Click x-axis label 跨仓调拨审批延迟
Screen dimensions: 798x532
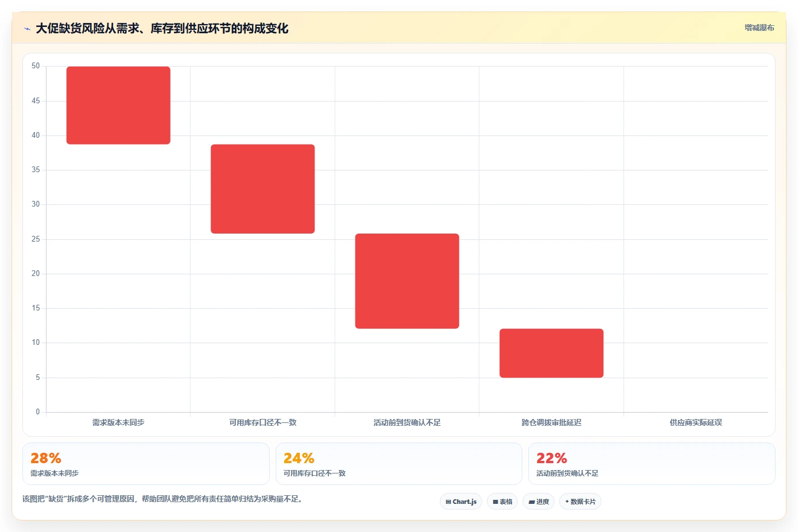click(552, 422)
